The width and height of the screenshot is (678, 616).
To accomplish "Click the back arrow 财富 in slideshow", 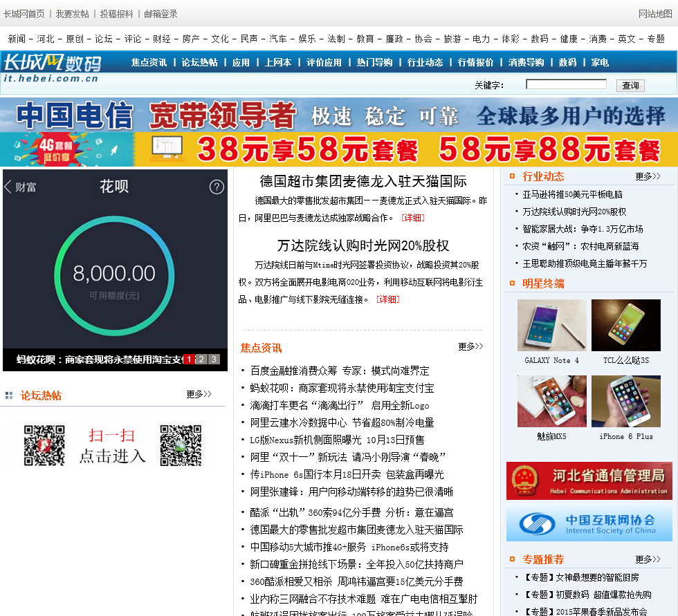I will click(20, 187).
